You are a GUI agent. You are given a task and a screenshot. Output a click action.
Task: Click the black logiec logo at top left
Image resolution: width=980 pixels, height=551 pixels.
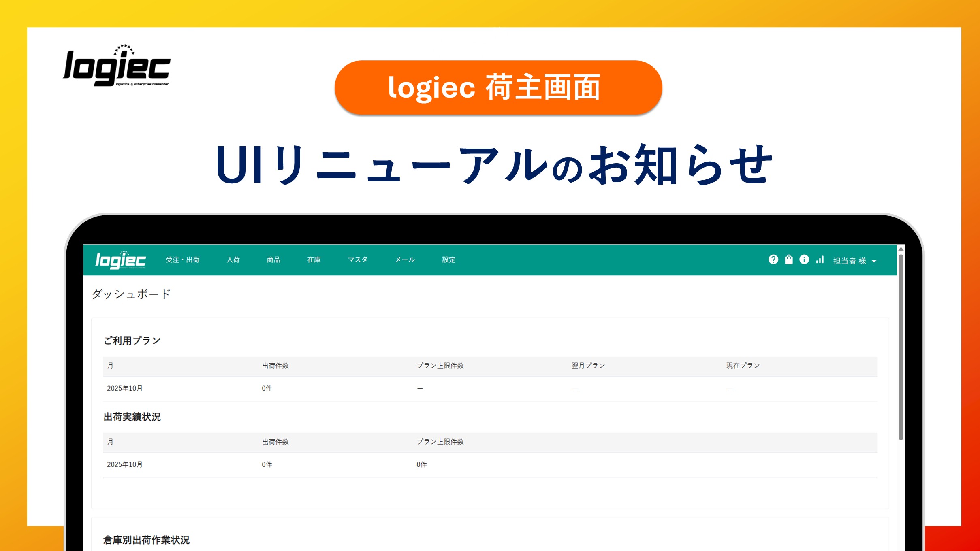[117, 66]
